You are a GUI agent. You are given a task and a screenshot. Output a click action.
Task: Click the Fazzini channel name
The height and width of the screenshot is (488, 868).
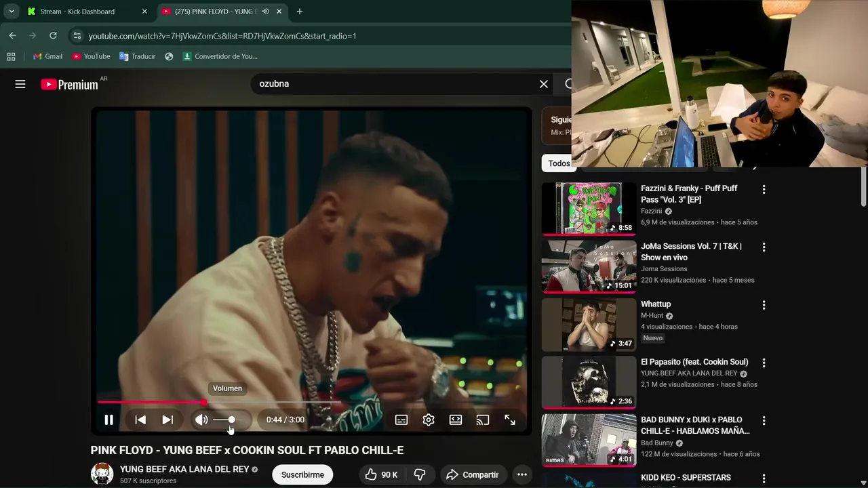tap(651, 211)
